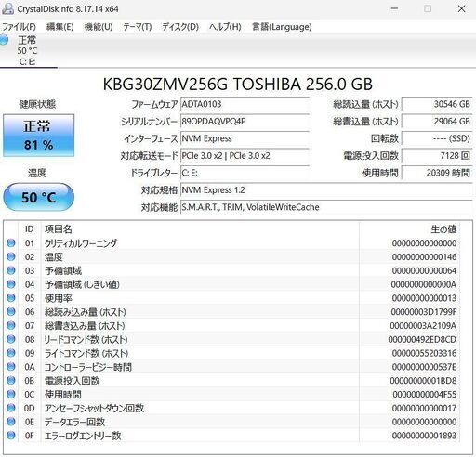Click status orb for row 06 総読み込み量
476x457 pixels.
click(x=11, y=312)
